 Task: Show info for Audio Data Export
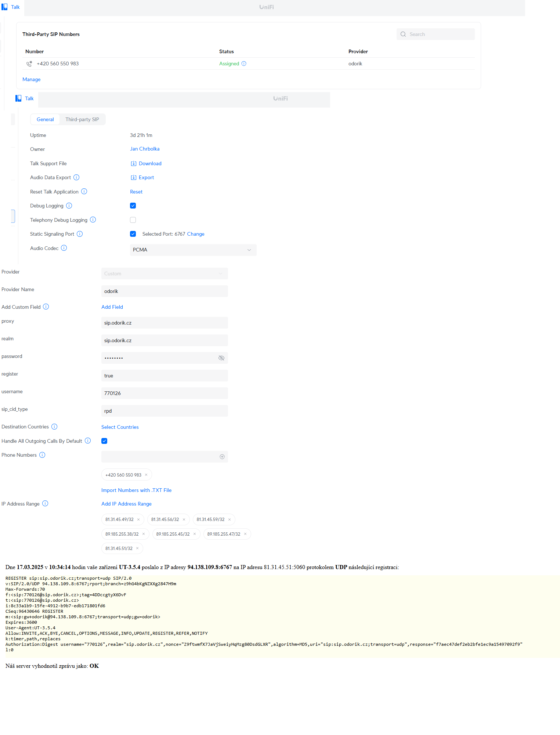76,177
